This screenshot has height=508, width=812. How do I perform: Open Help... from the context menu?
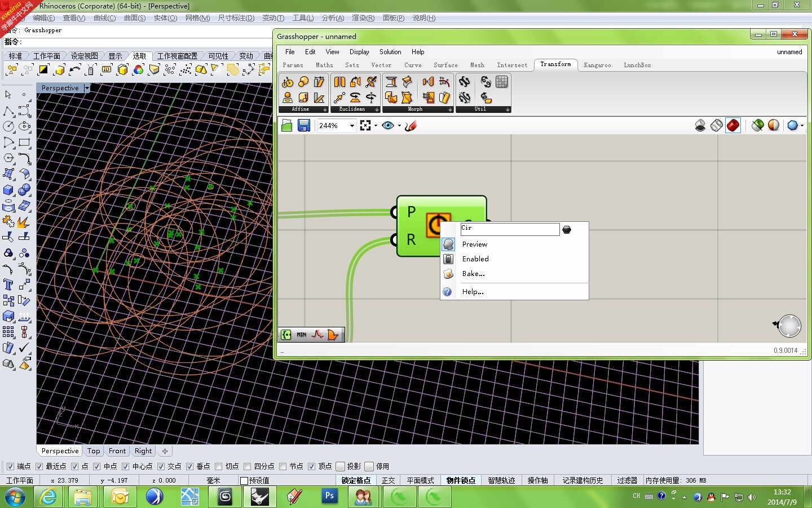pos(514,292)
